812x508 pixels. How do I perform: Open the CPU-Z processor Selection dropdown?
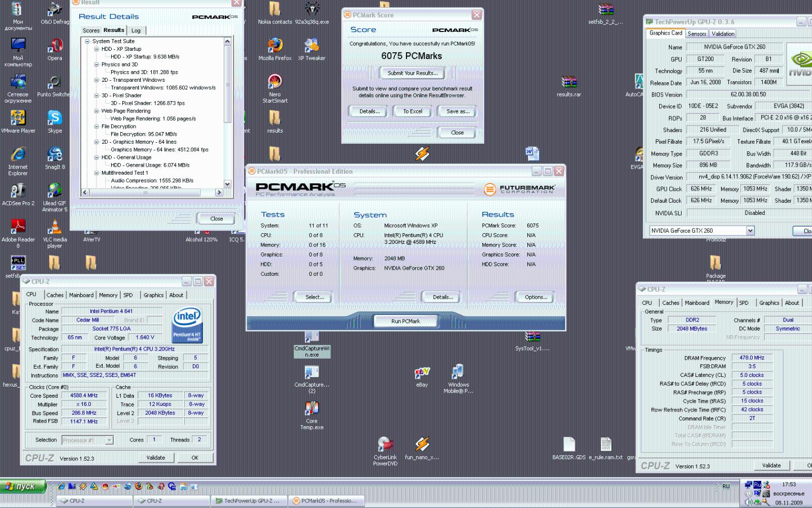(109, 440)
